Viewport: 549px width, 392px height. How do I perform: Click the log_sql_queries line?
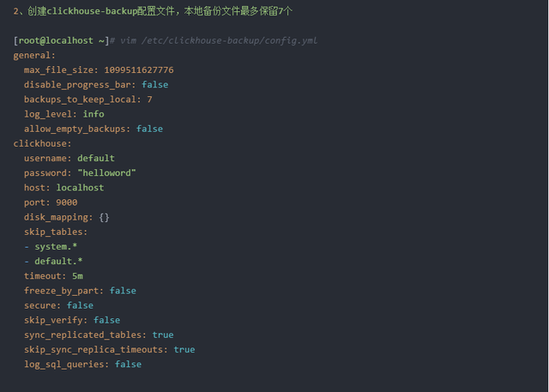(x=82, y=365)
